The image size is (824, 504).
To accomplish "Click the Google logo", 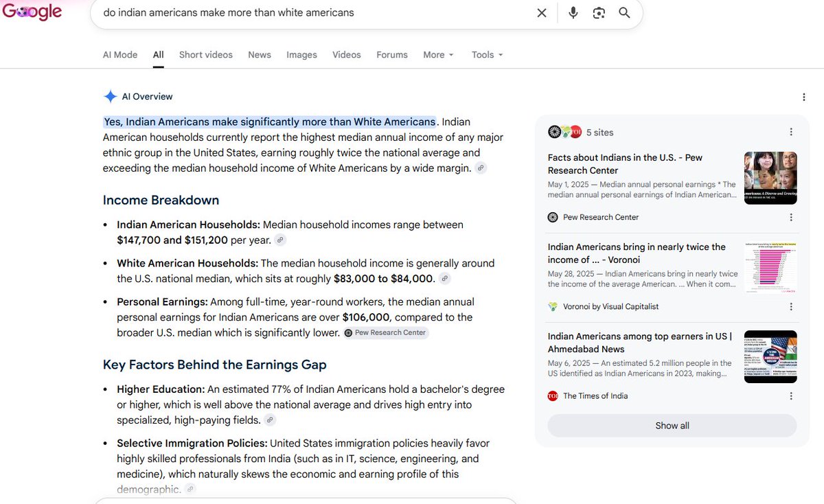I will [32, 12].
